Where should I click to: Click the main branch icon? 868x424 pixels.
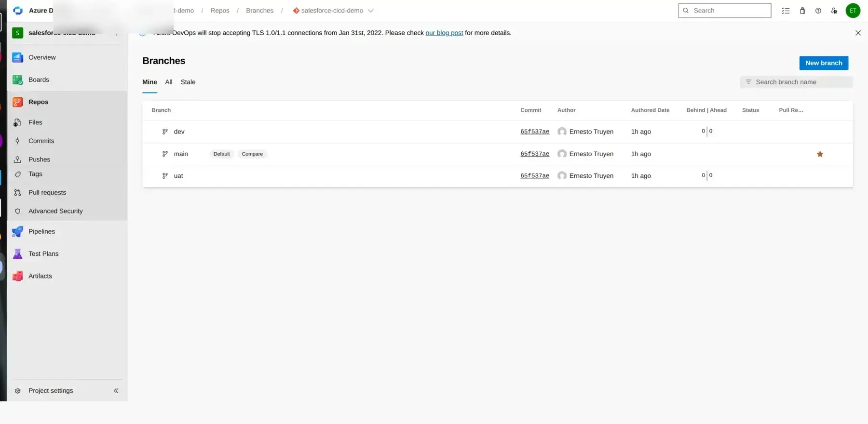(165, 154)
